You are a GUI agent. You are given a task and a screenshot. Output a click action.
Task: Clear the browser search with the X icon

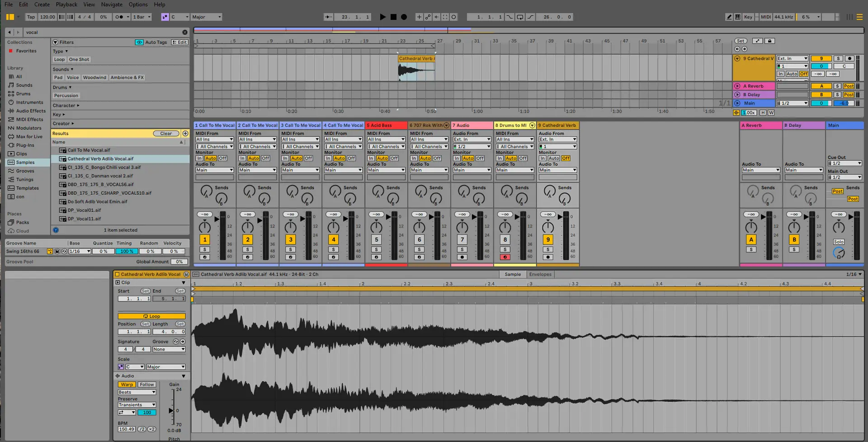click(184, 32)
